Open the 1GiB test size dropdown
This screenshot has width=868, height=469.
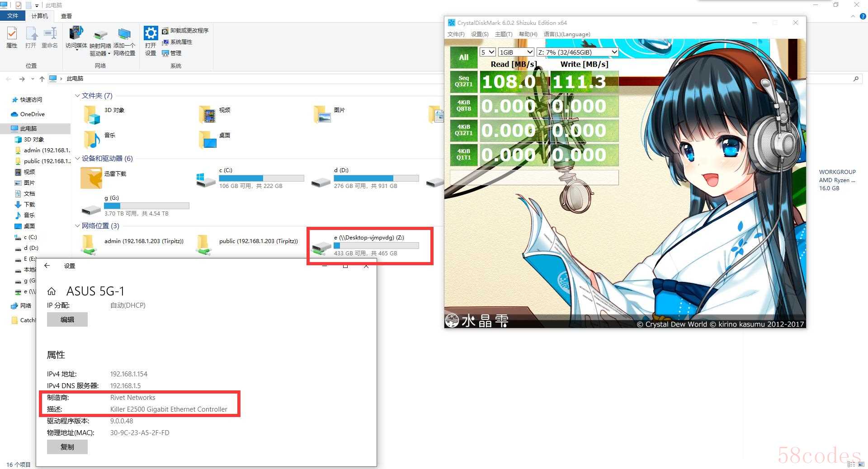point(516,52)
